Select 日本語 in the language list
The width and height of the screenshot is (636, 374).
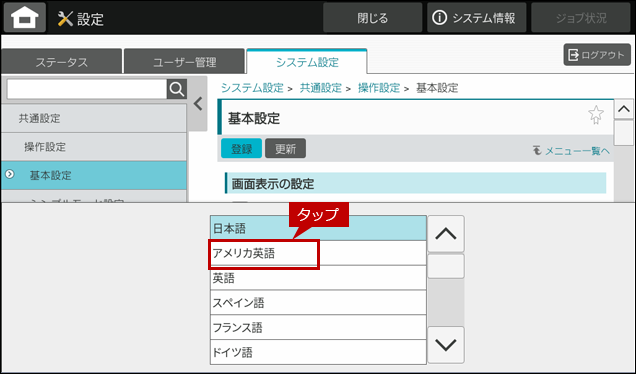coord(318,228)
